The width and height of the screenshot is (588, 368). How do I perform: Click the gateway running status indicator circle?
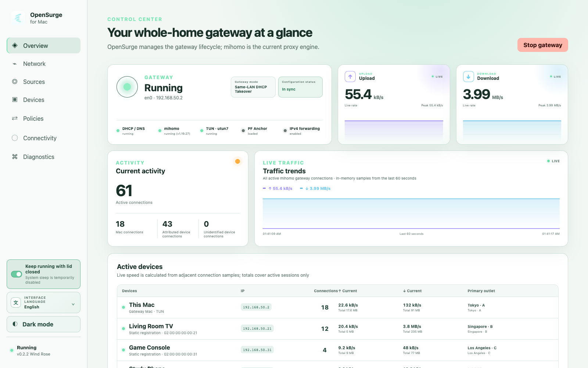point(127,87)
